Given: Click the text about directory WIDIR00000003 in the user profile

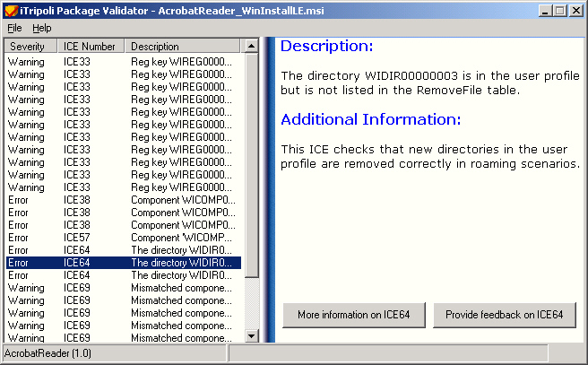Looking at the screenshot, I should (430, 83).
